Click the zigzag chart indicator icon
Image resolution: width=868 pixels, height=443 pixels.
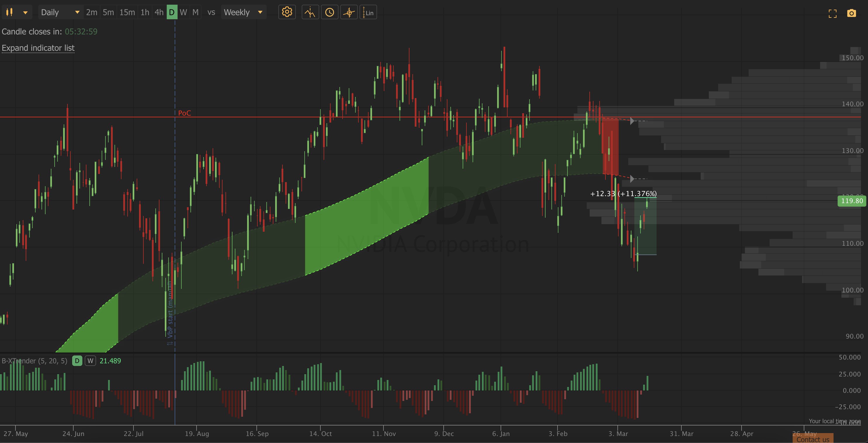tap(310, 13)
